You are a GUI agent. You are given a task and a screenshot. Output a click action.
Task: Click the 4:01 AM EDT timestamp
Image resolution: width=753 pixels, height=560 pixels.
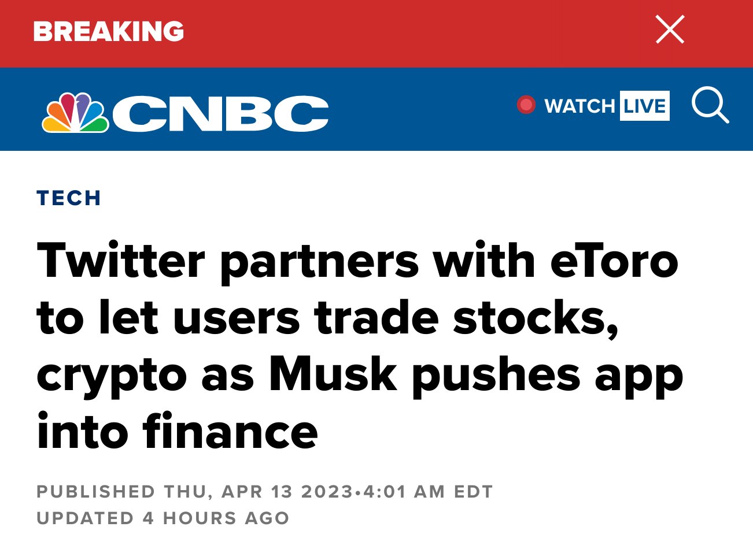click(428, 492)
